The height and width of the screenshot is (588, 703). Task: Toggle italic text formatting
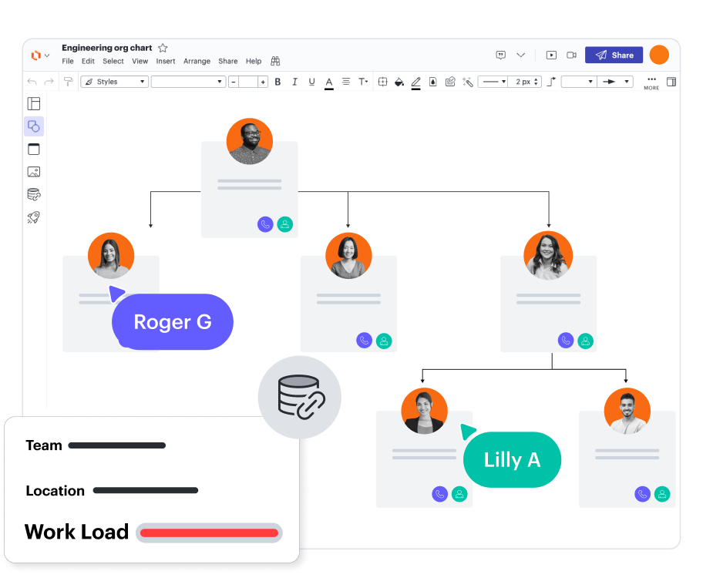(294, 82)
